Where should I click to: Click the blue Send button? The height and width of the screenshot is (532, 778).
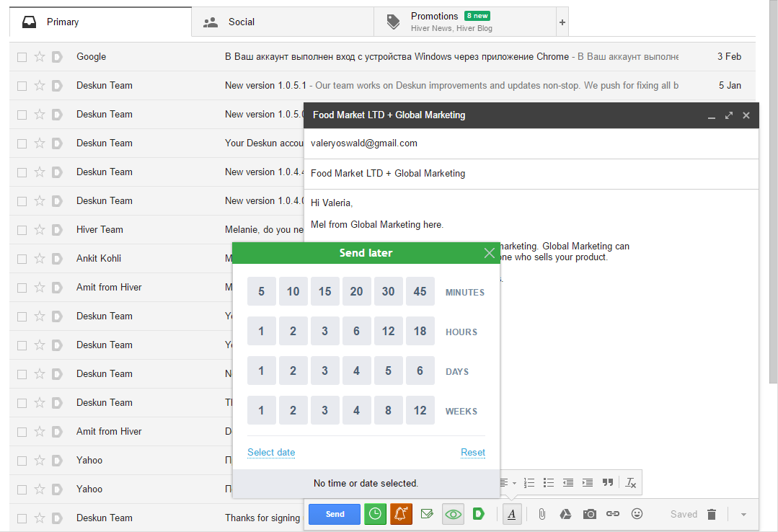coord(335,514)
